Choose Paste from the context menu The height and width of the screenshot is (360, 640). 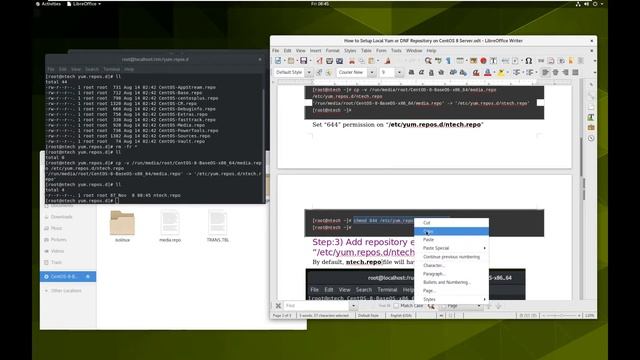click(451, 240)
